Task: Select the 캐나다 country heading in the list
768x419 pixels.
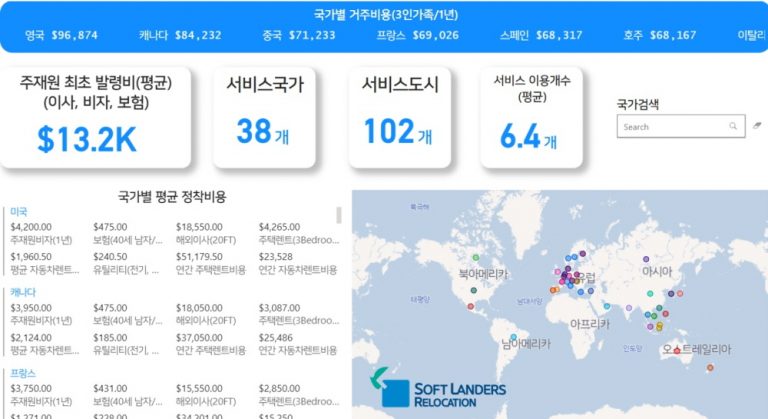Action: click(x=24, y=292)
